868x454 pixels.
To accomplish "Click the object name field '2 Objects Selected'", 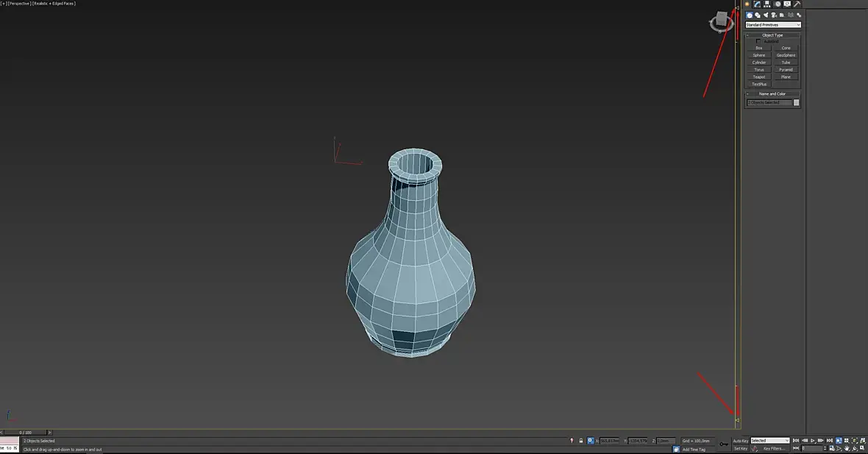I will pyautogui.click(x=769, y=102).
